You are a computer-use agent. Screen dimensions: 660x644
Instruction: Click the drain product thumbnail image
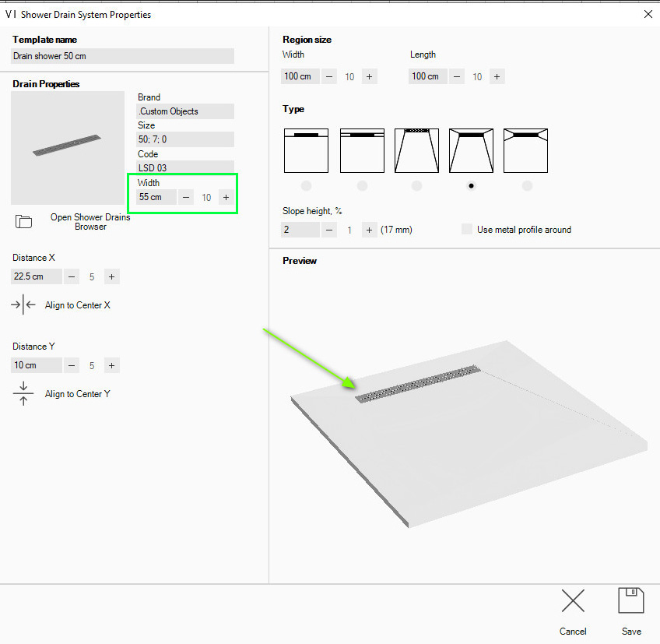point(68,148)
